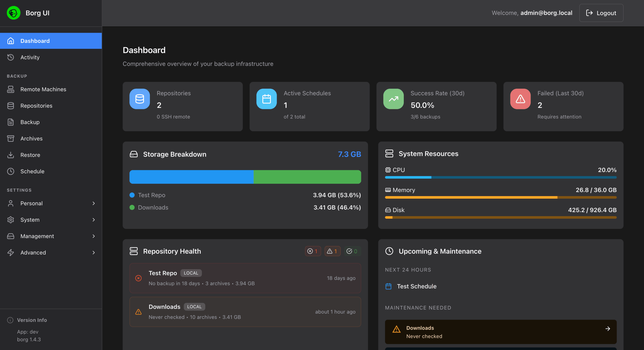Open the Activity history page

(30, 57)
